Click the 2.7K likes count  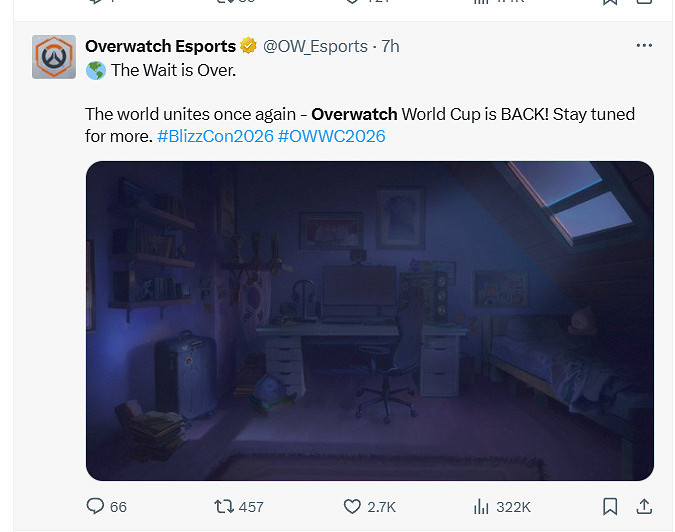point(381,507)
